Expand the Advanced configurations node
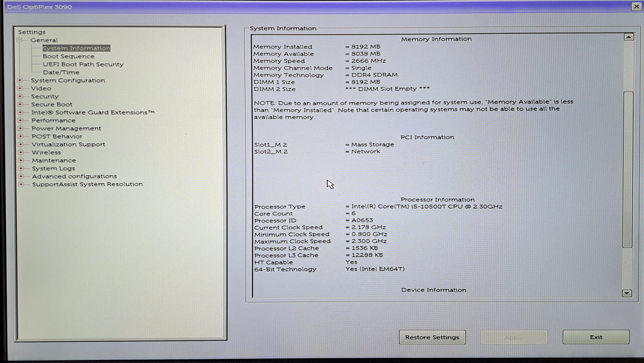This screenshot has height=363, width=644. pyautogui.click(x=20, y=176)
